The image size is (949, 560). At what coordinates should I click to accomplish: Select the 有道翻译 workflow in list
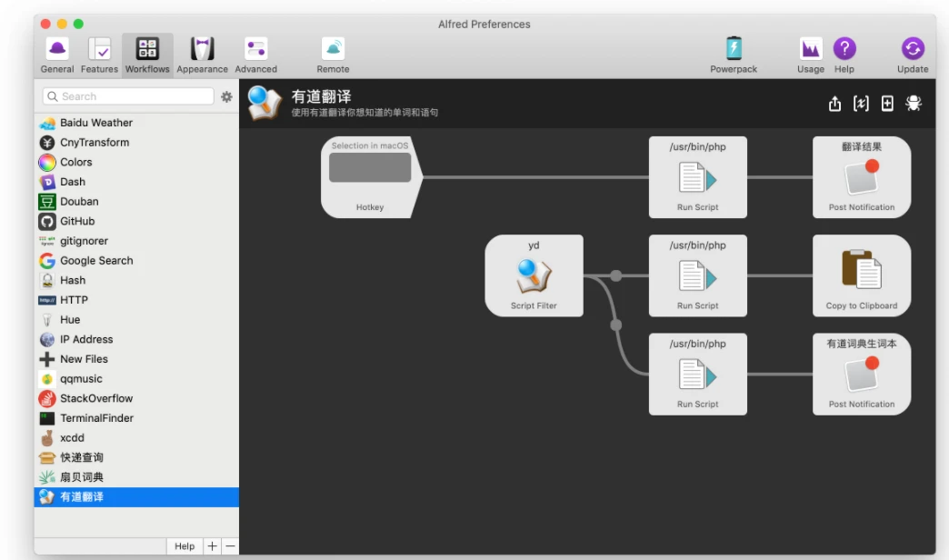[x=136, y=497]
